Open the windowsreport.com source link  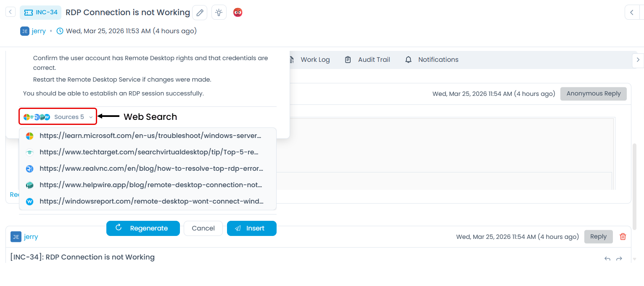point(151,201)
